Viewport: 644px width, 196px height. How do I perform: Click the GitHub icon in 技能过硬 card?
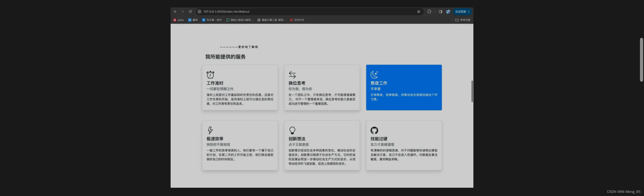pyautogui.click(x=374, y=130)
